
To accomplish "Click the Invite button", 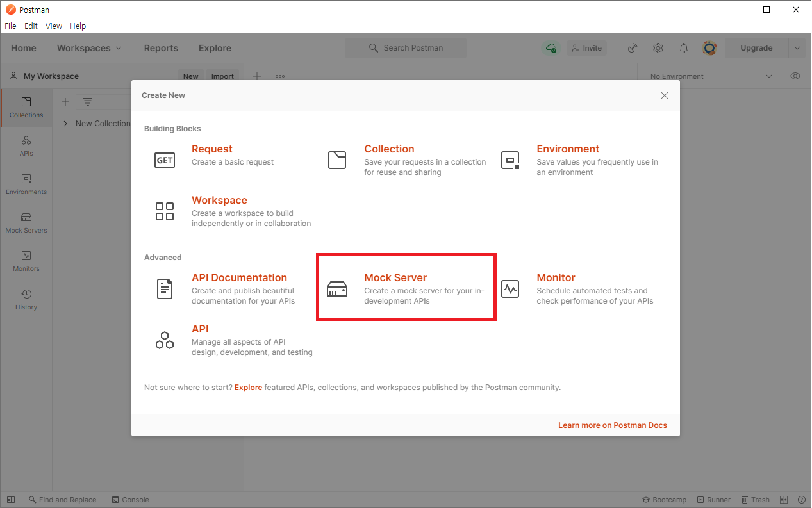I will pos(586,48).
